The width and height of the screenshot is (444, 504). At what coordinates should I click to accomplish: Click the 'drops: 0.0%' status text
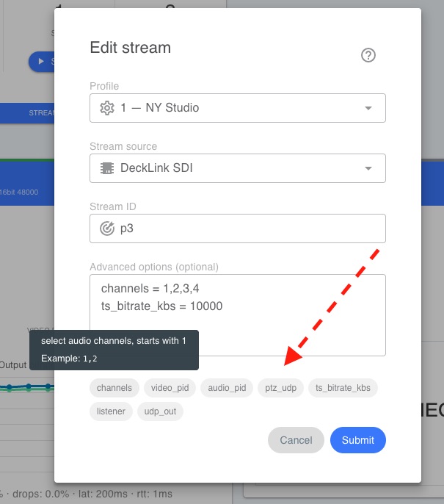click(41, 494)
